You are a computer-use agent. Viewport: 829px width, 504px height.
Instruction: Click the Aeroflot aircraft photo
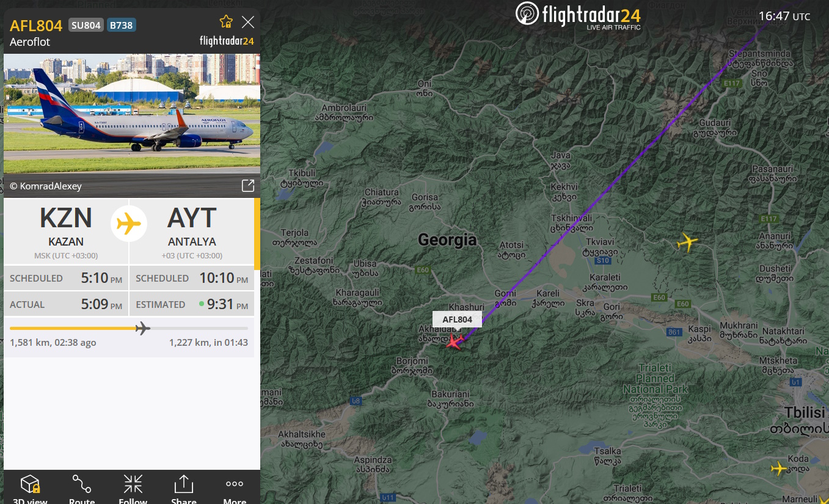pos(131,114)
